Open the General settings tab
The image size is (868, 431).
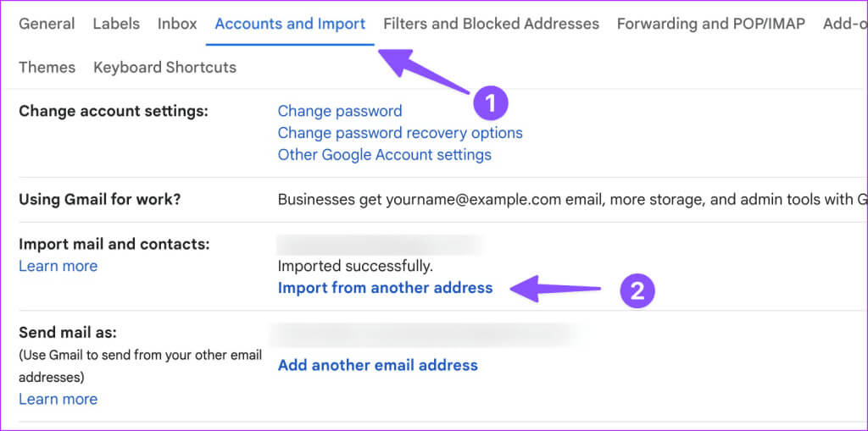point(47,24)
